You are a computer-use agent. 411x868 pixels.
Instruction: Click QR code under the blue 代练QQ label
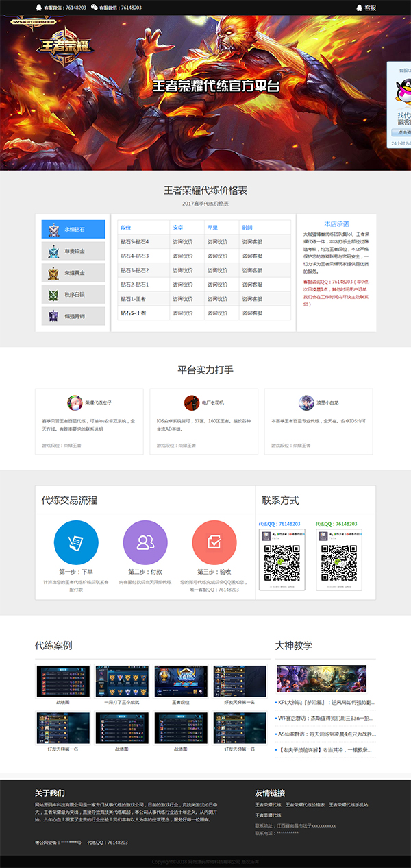pos(282,562)
